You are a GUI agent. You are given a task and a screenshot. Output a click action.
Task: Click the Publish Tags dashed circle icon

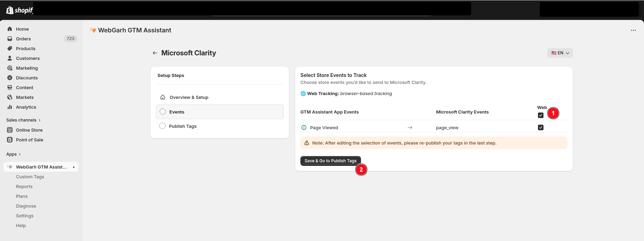click(162, 126)
